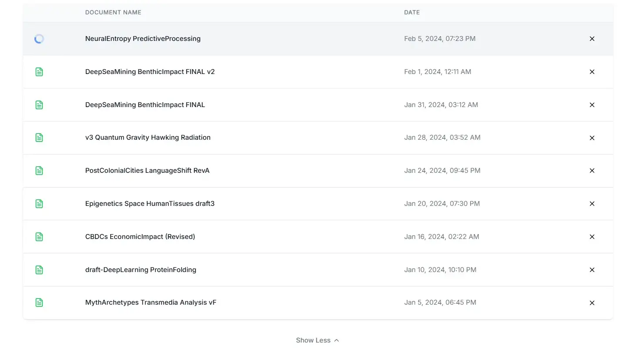Click document icon for draft-DeepLearning ProteinFolding

tap(39, 270)
